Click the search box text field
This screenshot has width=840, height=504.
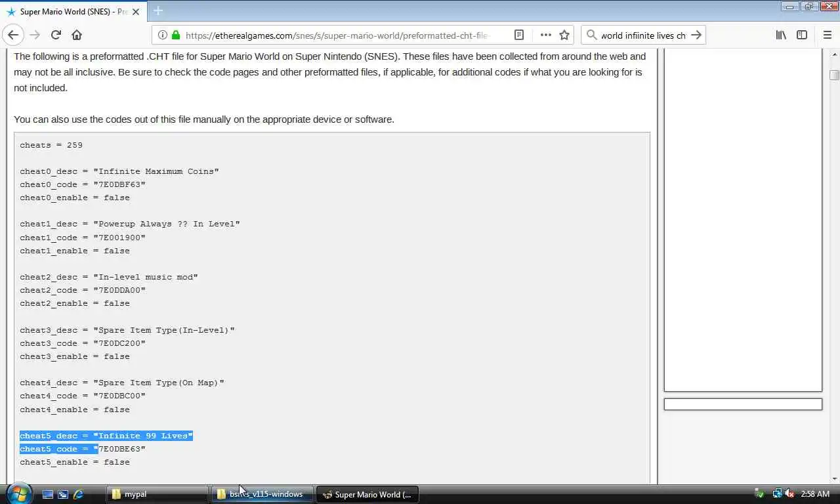click(x=643, y=35)
